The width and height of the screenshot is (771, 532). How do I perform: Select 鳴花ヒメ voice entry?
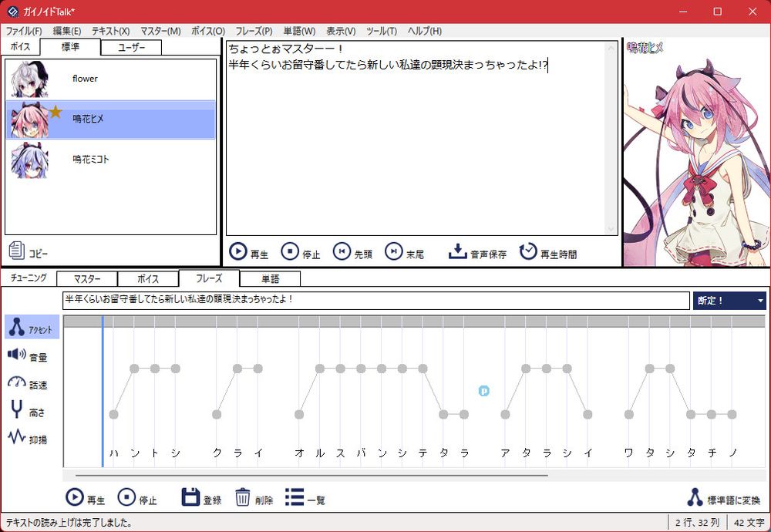tap(110, 120)
